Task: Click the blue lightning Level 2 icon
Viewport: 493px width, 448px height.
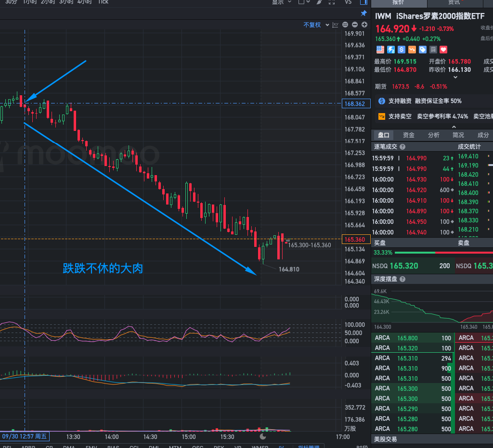Action: (391, 50)
